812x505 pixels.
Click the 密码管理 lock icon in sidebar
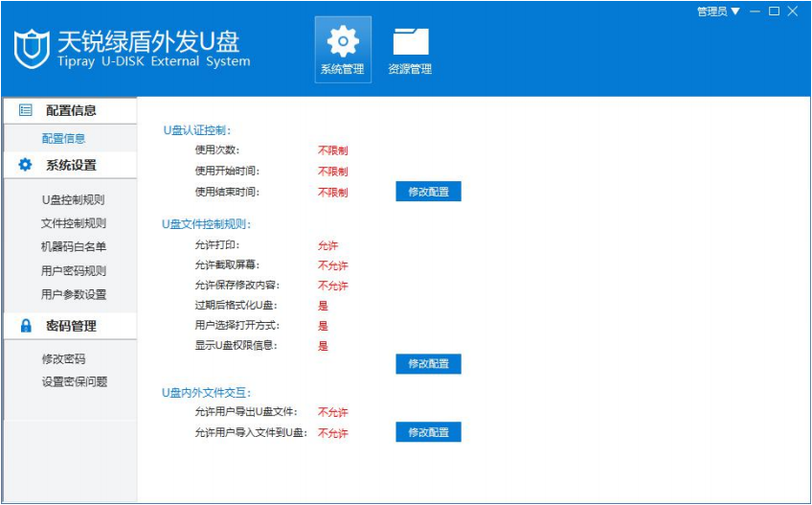pos(25,326)
